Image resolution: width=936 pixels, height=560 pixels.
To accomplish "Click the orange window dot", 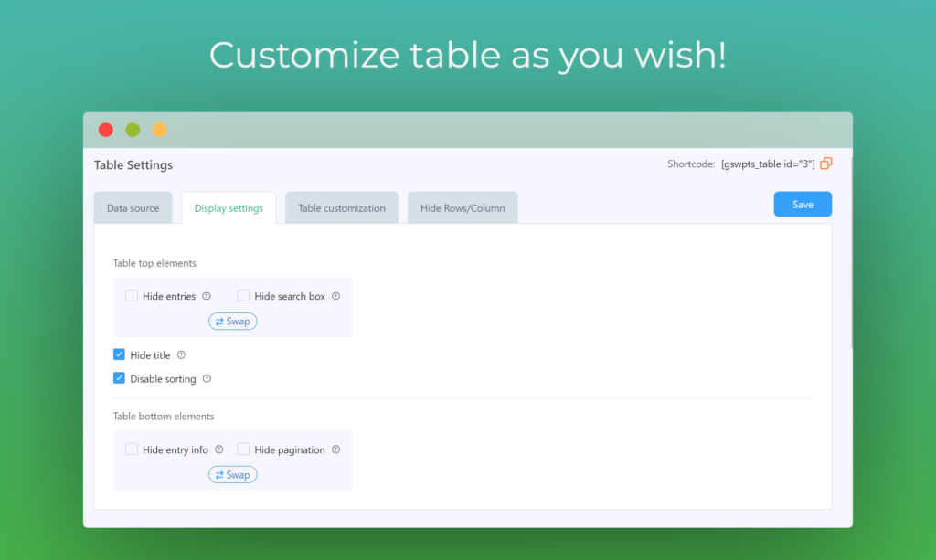I will [159, 130].
